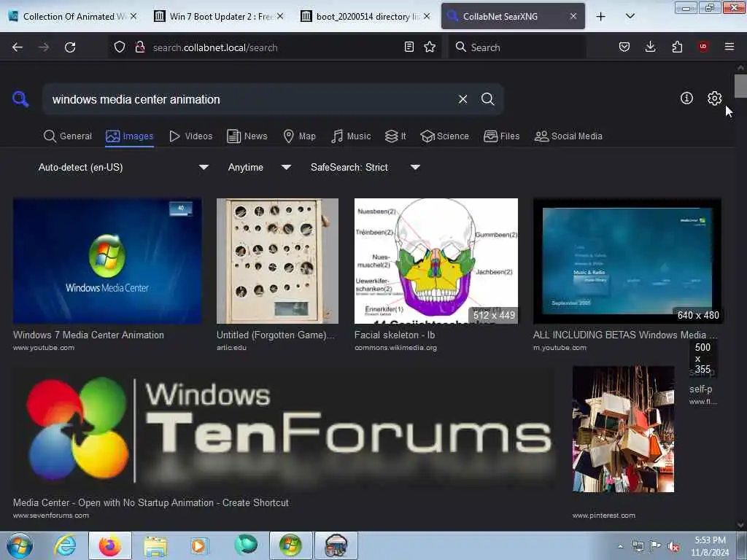Close the Win 7 Boot Updater tab

click(x=280, y=16)
